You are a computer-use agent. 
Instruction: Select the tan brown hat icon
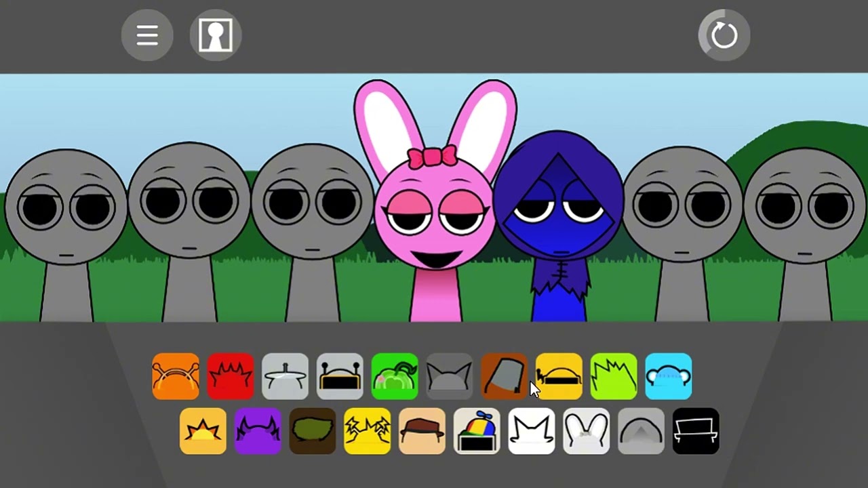(422, 431)
